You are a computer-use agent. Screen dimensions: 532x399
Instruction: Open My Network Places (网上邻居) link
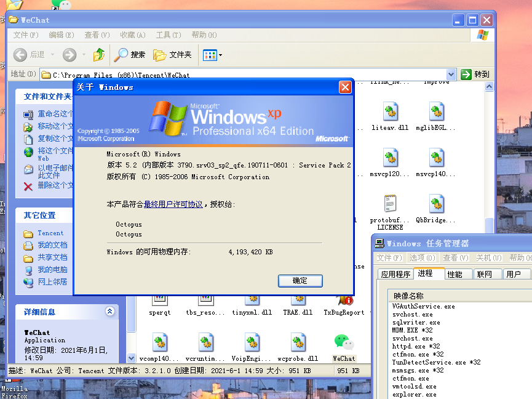point(52,282)
